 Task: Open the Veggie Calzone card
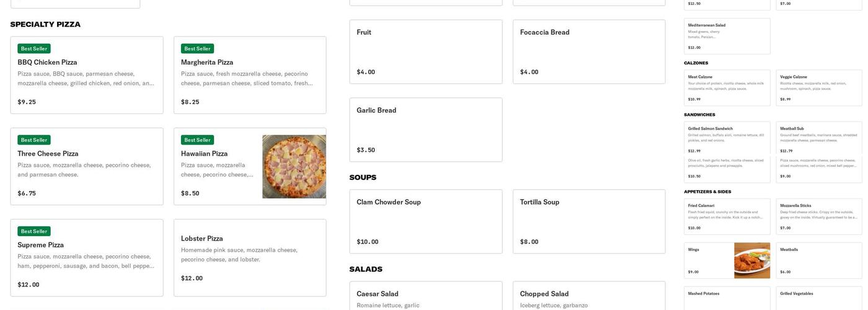(818, 87)
